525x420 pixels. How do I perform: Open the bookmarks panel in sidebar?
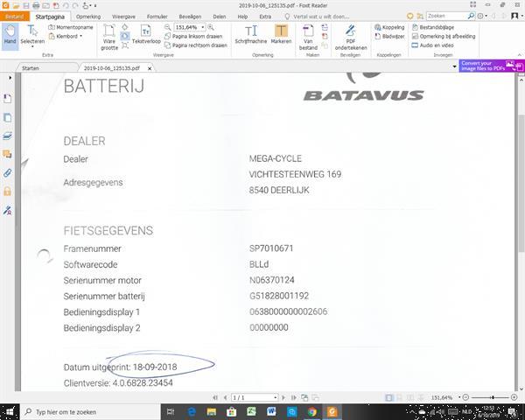tap(7, 99)
